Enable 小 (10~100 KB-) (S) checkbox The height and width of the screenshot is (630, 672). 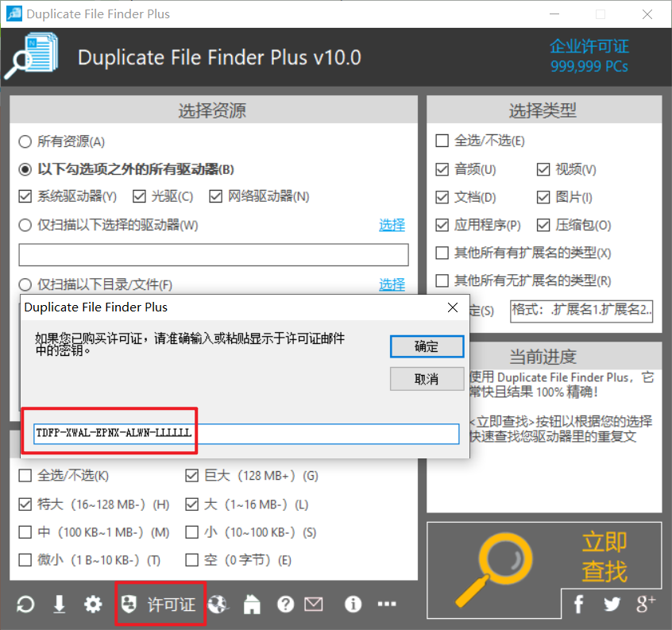(x=191, y=532)
